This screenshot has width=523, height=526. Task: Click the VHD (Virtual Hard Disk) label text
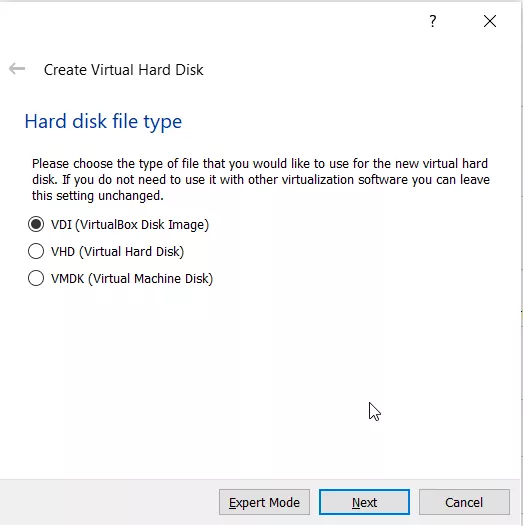tap(117, 251)
